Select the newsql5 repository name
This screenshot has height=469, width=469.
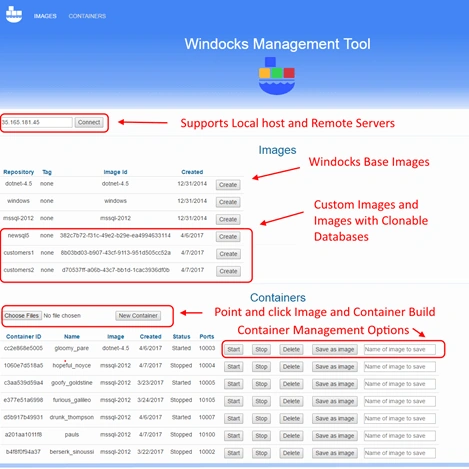18,235
